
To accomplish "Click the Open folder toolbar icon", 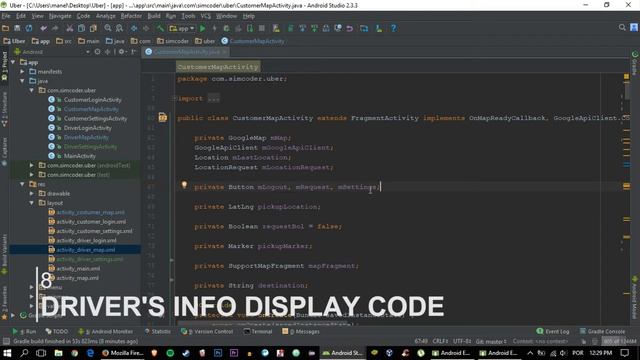I will (6, 28).
